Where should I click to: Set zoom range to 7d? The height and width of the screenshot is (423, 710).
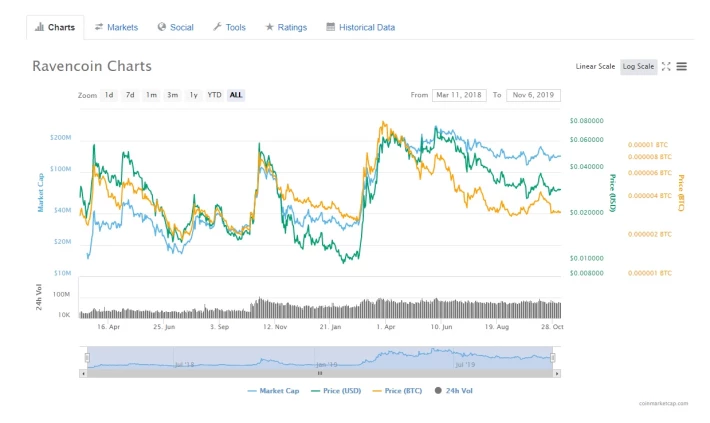tap(130, 95)
